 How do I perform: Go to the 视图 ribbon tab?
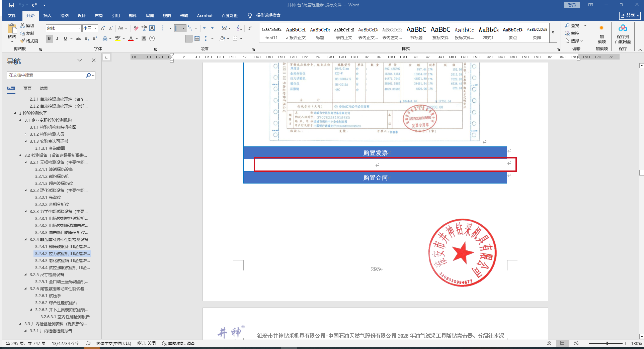coord(167,15)
